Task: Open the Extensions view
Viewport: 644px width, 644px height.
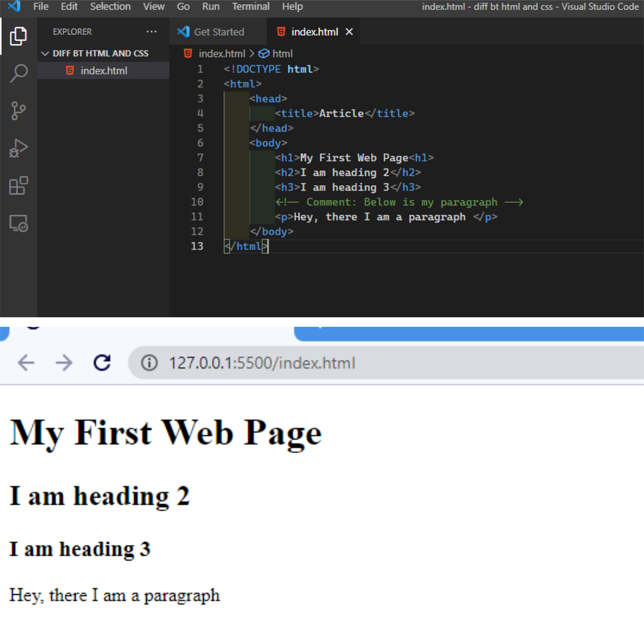Action: point(18,186)
